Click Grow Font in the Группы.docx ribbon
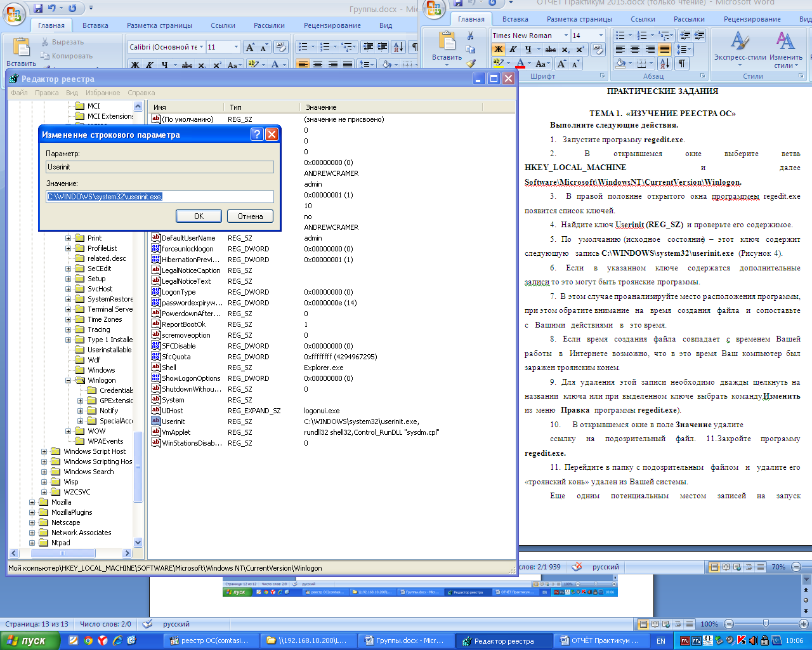Image resolution: width=812 pixels, height=650 pixels. (250, 47)
